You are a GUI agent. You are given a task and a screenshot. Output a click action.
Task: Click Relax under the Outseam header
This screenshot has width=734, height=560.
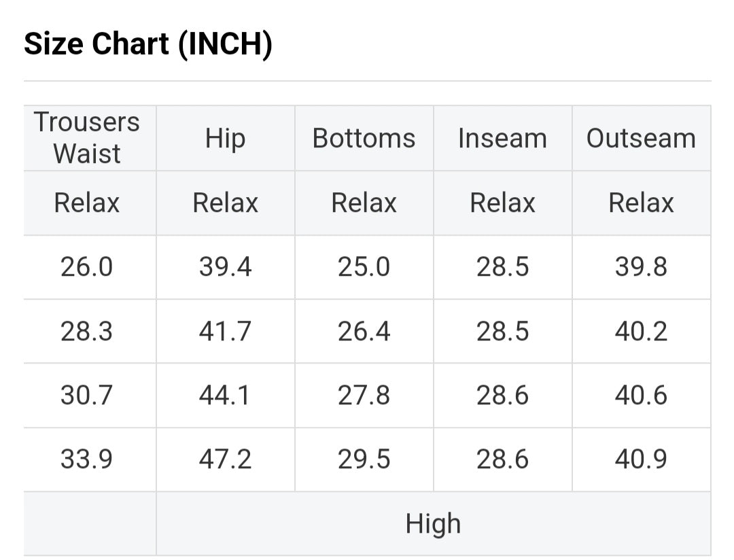(641, 203)
